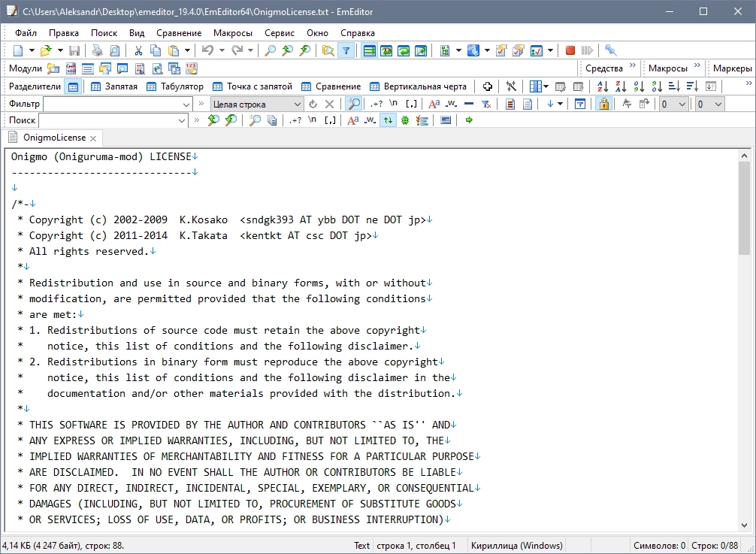This screenshot has width=756, height=554.
Task: Open the dropdown arrow next to New
Action: (32, 50)
